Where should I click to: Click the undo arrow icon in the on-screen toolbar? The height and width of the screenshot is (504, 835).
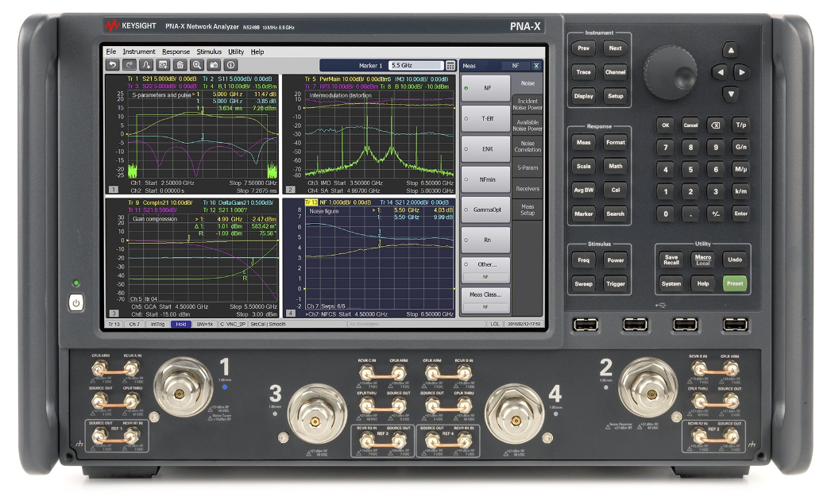pos(112,65)
